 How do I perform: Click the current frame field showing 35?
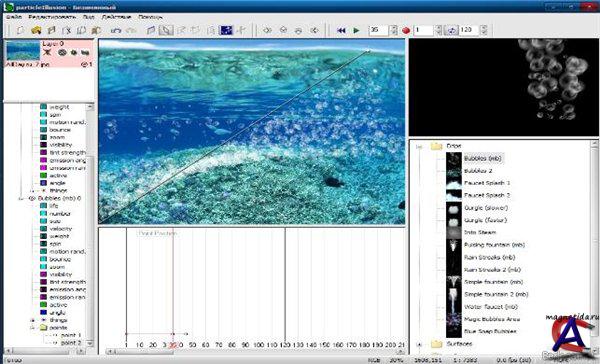(x=379, y=30)
